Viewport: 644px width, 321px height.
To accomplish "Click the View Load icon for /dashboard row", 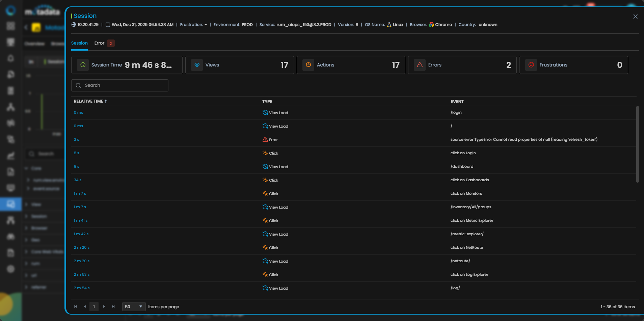I will (265, 166).
